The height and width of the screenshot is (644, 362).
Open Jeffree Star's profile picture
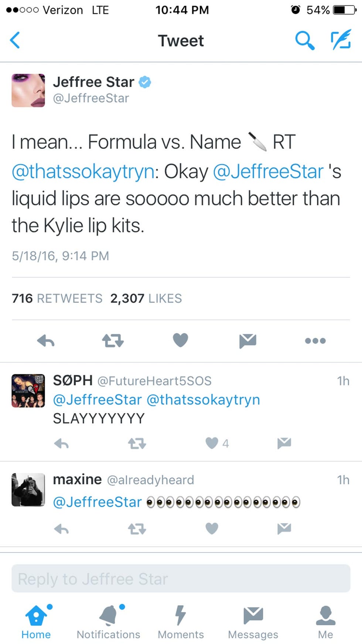click(28, 90)
